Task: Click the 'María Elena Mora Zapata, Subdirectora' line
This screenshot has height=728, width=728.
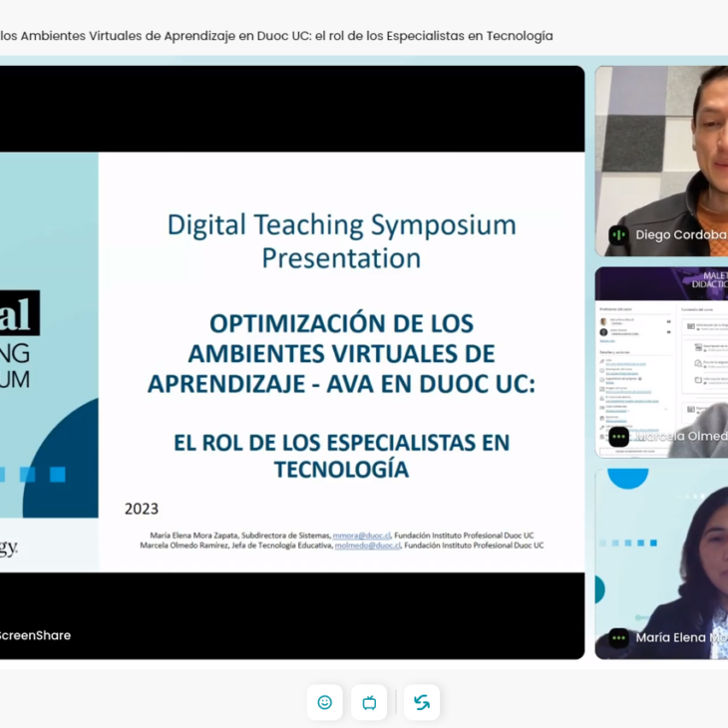Action: click(x=342, y=536)
